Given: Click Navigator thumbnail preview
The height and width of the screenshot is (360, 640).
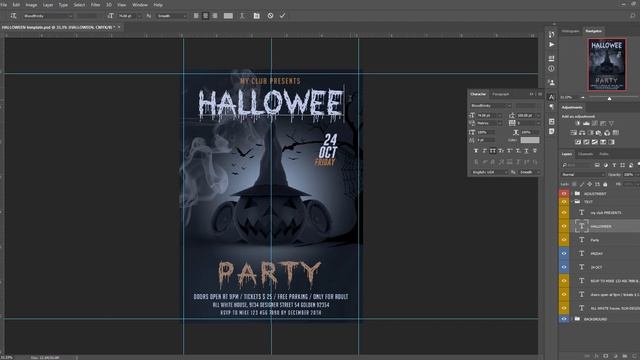Looking at the screenshot, I should point(607,64).
